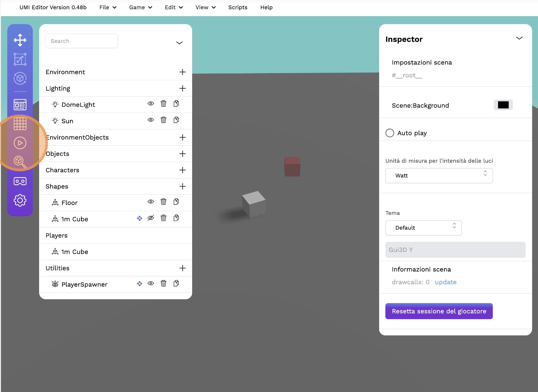Screen dimensions: 538x392
Task: Enable the Auto play radio button
Action: click(x=390, y=133)
